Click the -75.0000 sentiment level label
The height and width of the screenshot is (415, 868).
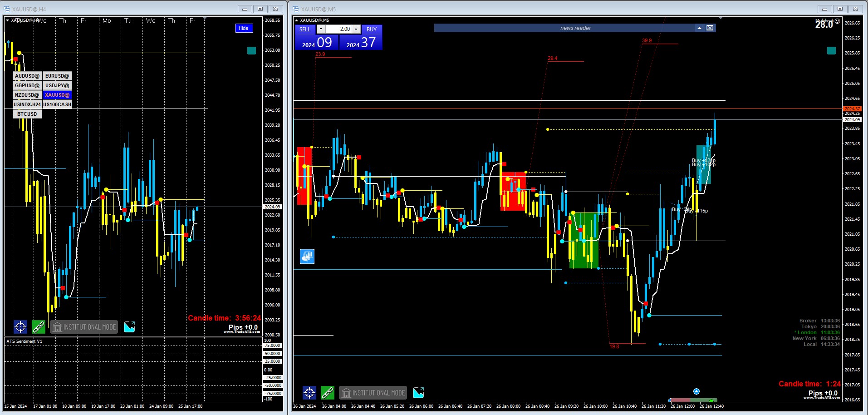click(x=272, y=393)
